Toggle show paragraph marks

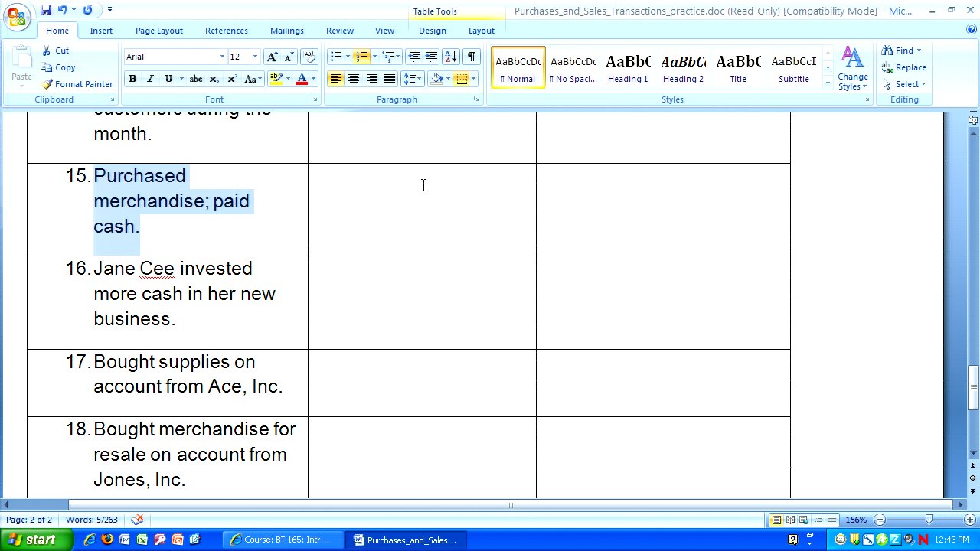point(471,57)
